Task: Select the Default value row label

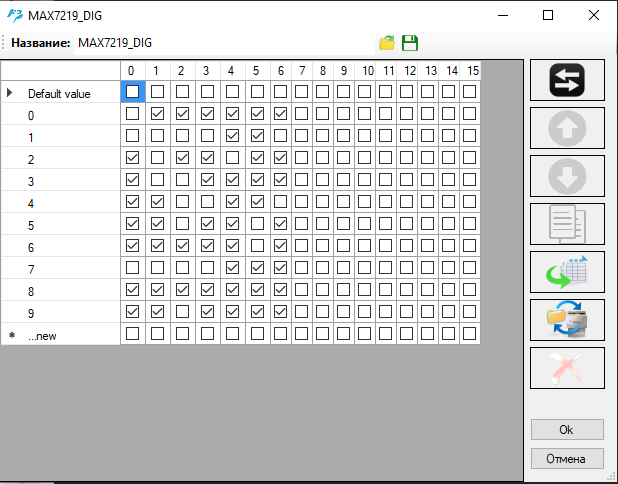Action: pos(59,94)
